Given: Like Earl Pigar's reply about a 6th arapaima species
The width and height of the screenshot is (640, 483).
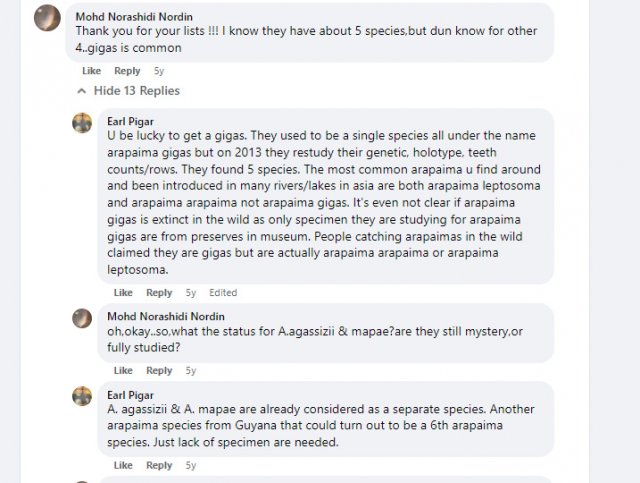Looking at the screenshot, I should [x=123, y=465].
